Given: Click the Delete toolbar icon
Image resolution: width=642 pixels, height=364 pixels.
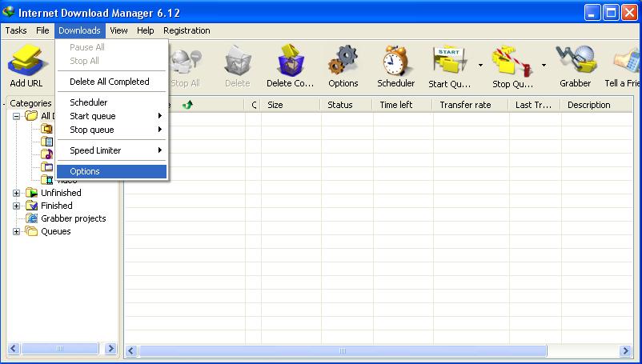Looking at the screenshot, I should (x=238, y=61).
